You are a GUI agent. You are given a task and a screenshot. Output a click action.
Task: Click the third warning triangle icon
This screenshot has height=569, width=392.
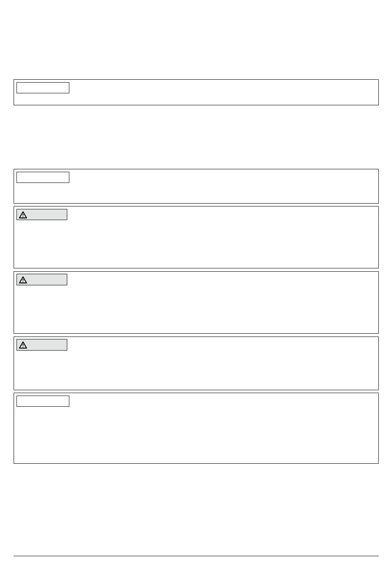tap(23, 345)
